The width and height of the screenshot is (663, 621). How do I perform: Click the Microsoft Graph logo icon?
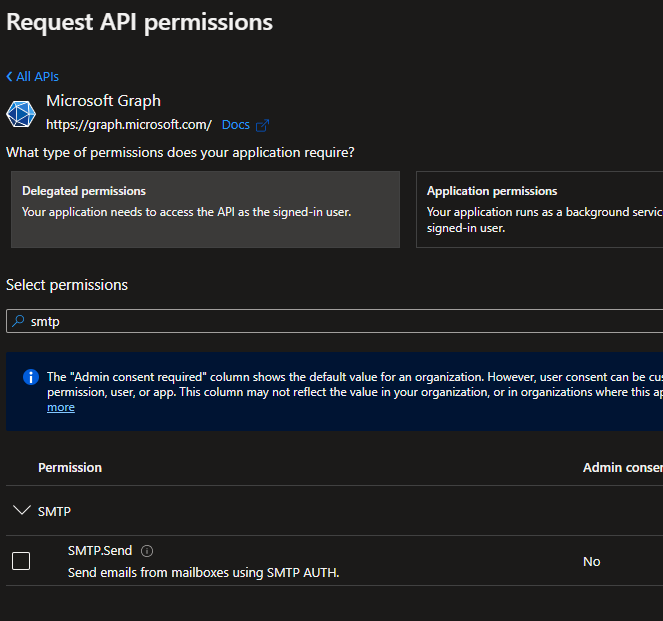pos(21,113)
